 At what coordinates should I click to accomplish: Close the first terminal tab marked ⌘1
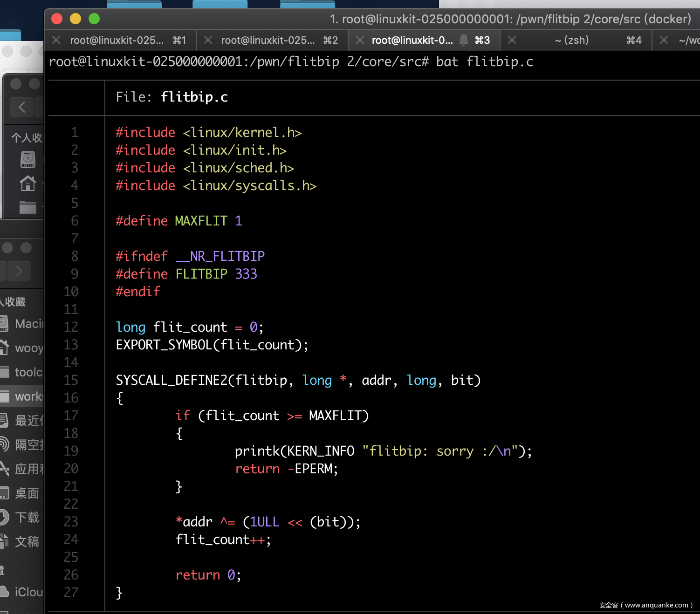pos(56,40)
